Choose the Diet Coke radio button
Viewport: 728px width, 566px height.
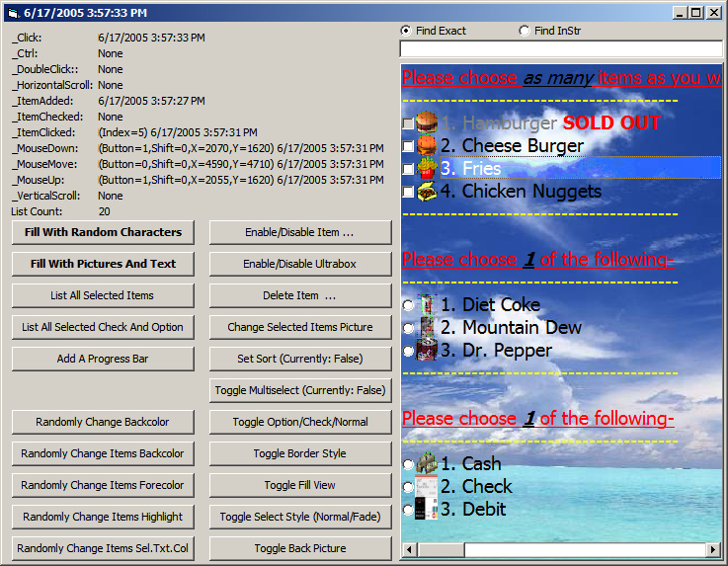click(408, 306)
